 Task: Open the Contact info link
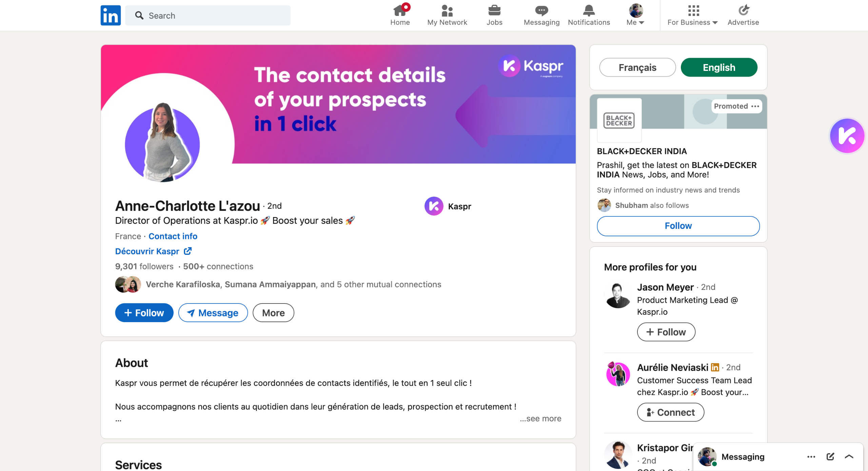point(173,236)
